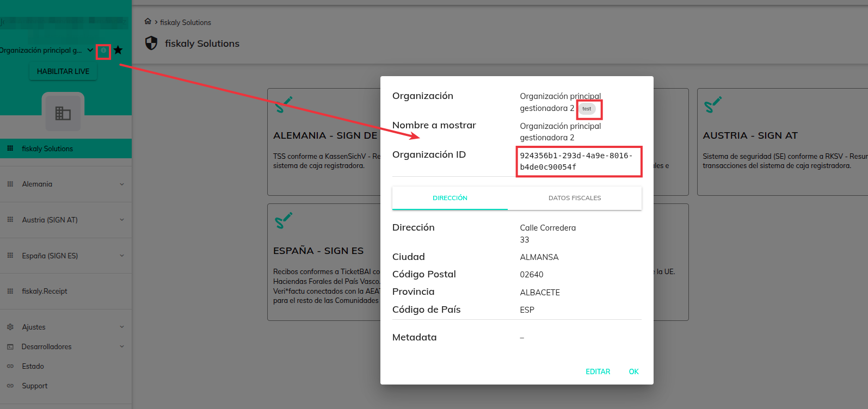The image size is (868, 409).
Task: Switch to the Datos Fiscales tab
Action: pos(574,198)
